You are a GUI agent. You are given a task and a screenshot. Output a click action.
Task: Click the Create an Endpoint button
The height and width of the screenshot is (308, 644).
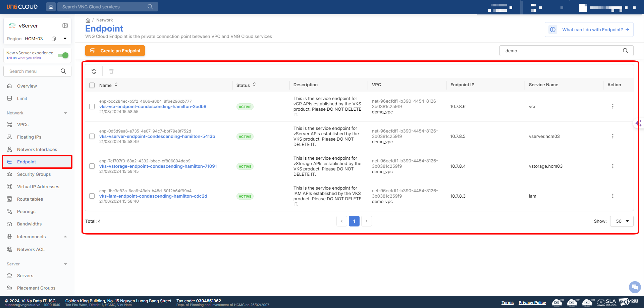115,51
